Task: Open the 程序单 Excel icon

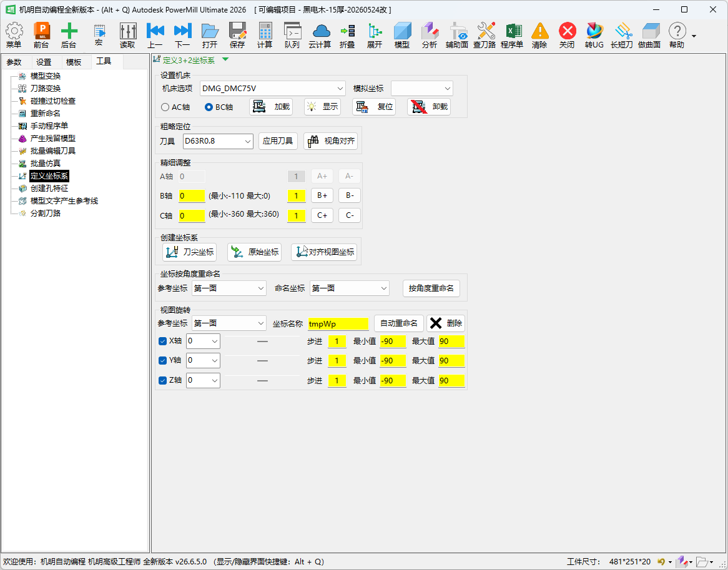Action: [x=512, y=36]
